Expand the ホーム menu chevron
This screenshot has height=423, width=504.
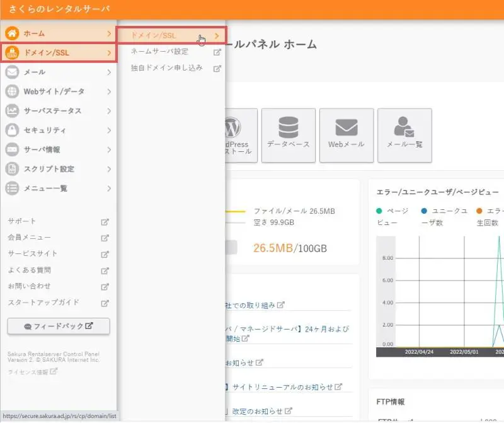coord(109,33)
